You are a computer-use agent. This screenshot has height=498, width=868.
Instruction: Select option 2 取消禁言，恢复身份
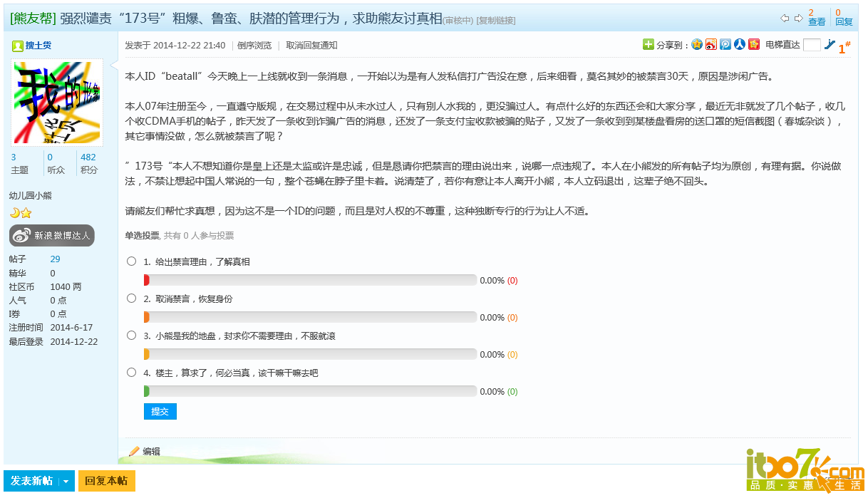coord(132,299)
